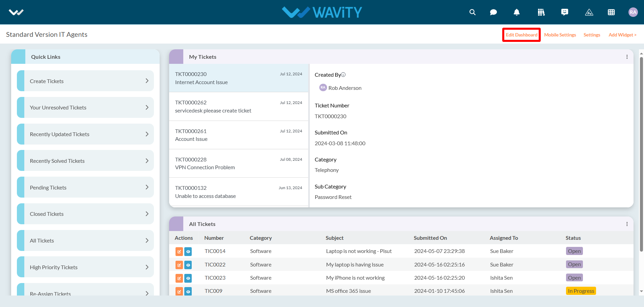Screen dimensions: 644x307
Task: Click the Open status badge for TIC0023
Action: pyautogui.click(x=574, y=278)
